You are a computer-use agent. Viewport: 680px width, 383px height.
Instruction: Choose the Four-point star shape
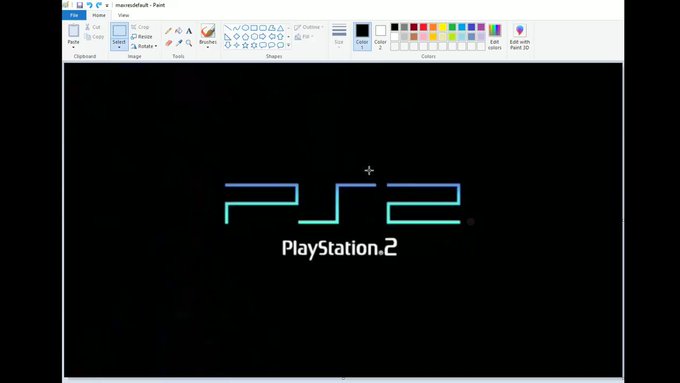point(236,45)
